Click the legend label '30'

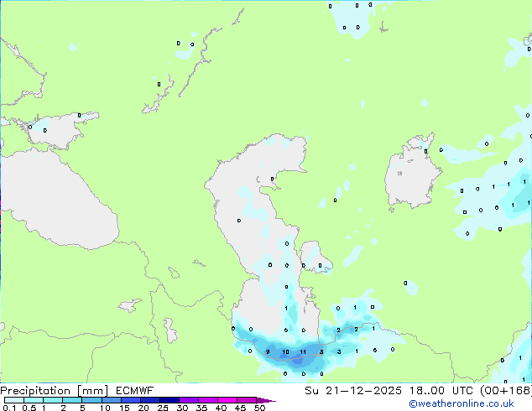click(x=182, y=408)
